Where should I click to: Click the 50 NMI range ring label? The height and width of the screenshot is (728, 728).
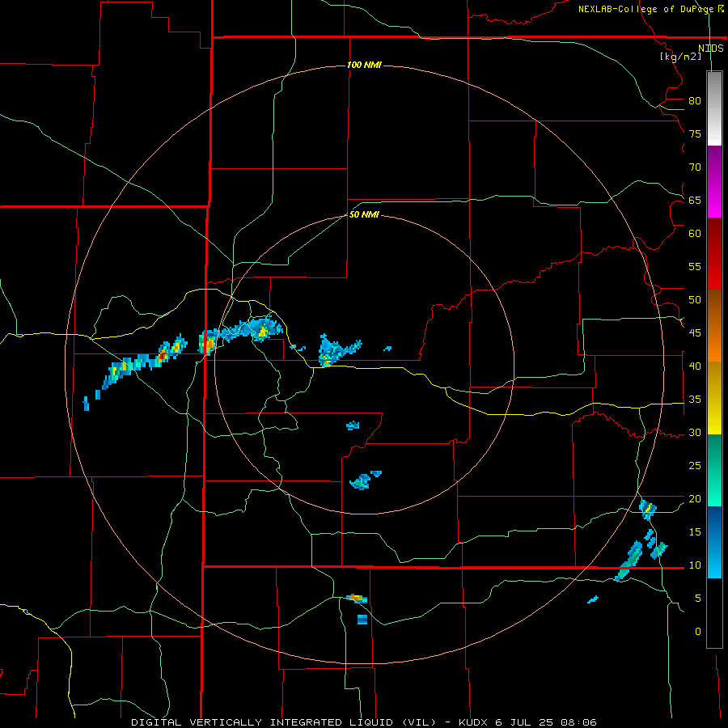click(364, 214)
